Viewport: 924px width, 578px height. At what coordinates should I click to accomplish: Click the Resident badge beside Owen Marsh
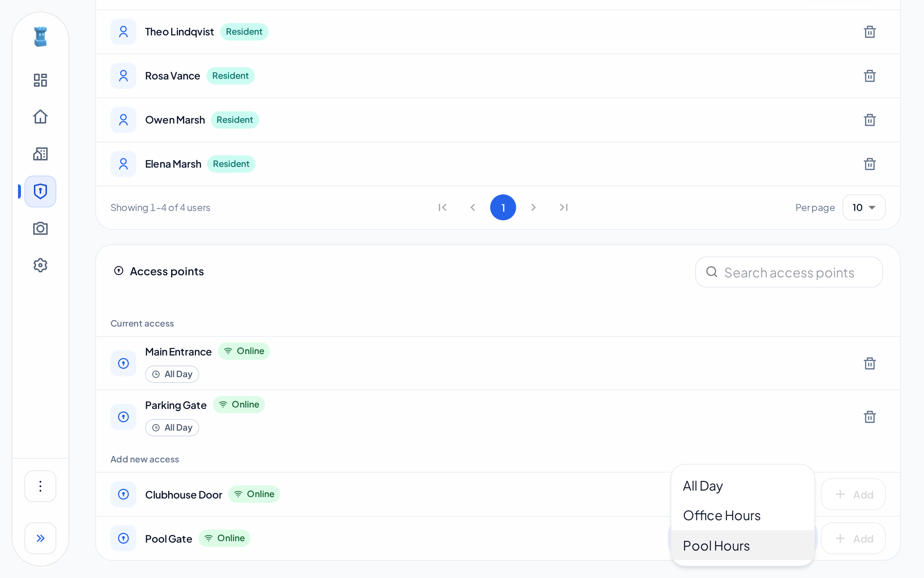[235, 120]
